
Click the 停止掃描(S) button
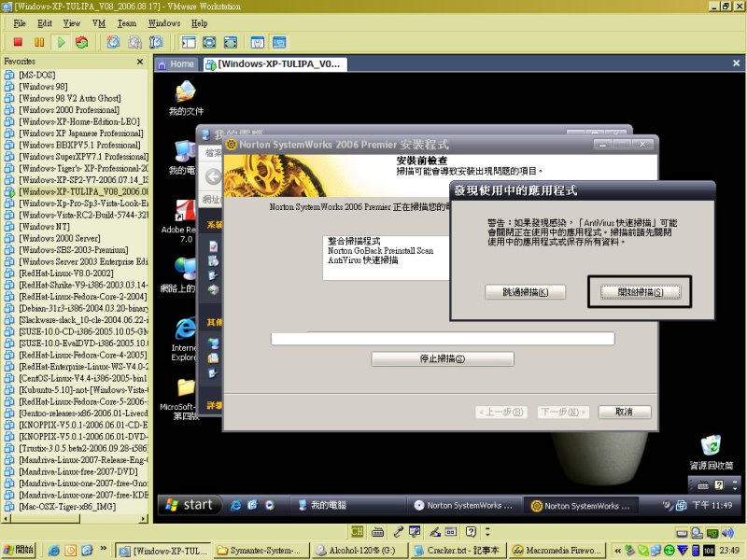[x=443, y=358]
